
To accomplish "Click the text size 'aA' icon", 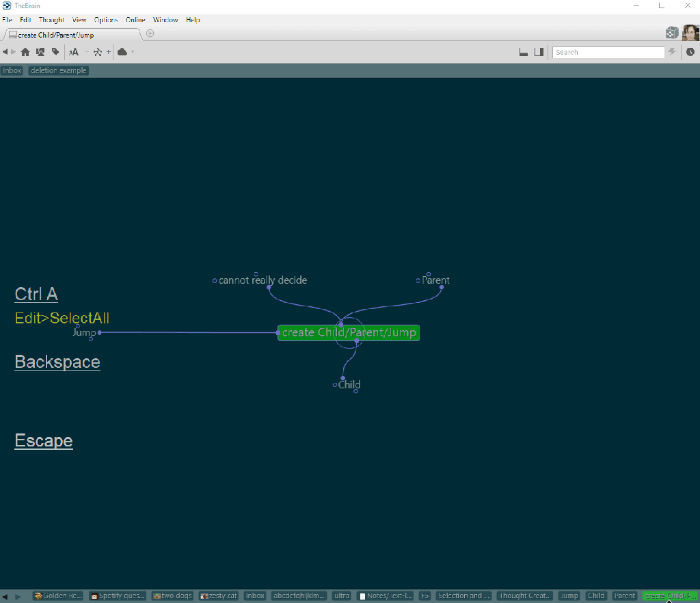I will [74, 52].
